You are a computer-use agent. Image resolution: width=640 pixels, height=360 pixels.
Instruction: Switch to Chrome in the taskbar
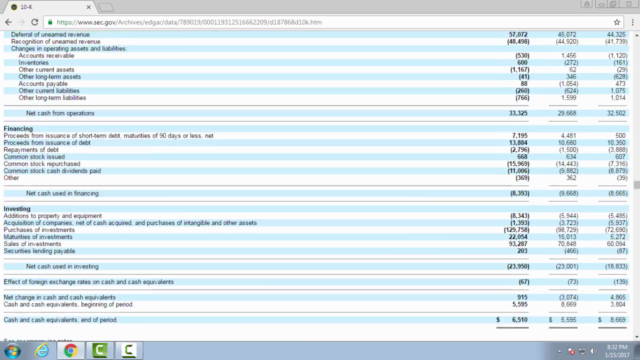pyautogui.click(x=71, y=351)
